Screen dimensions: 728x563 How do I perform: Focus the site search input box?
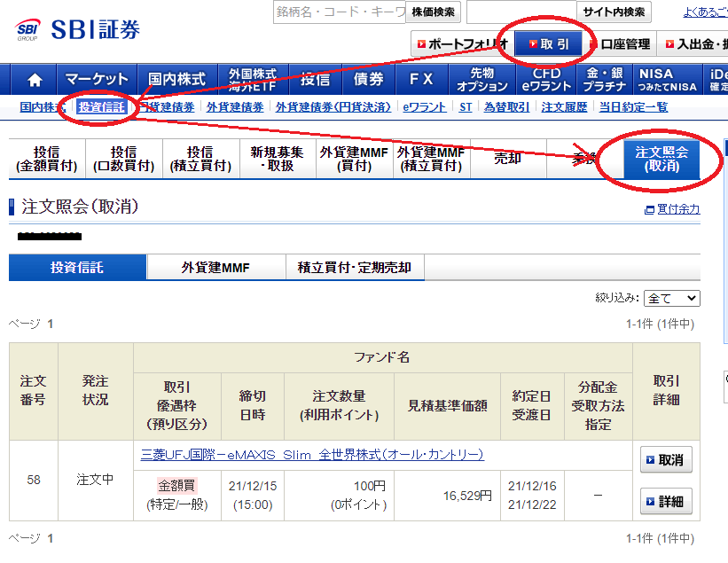521,12
